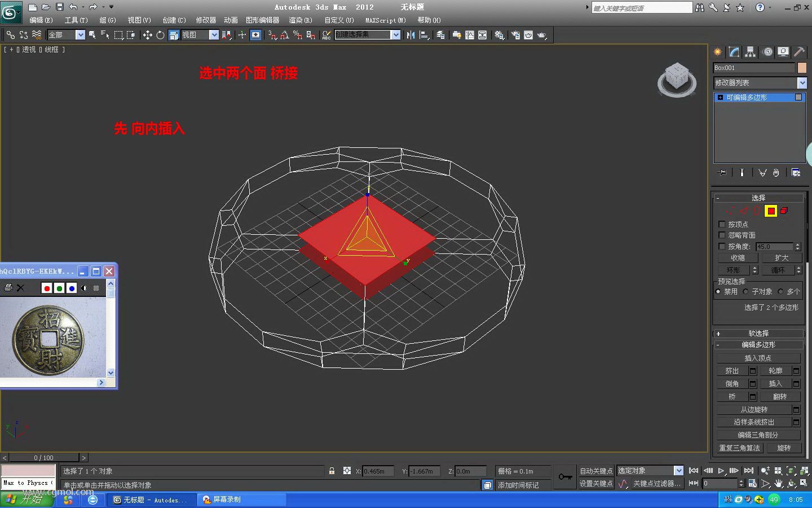Click the Select and Rotate tool

[x=160, y=35]
